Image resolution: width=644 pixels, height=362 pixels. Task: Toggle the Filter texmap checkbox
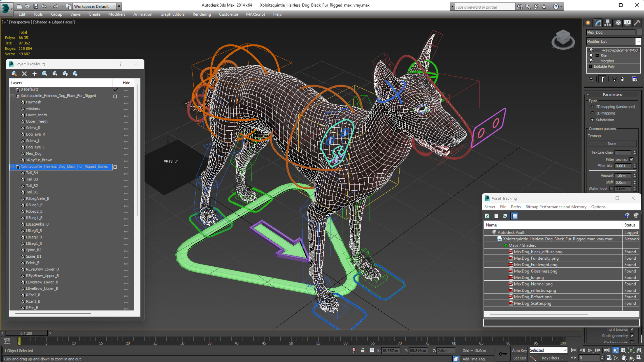coord(632,159)
